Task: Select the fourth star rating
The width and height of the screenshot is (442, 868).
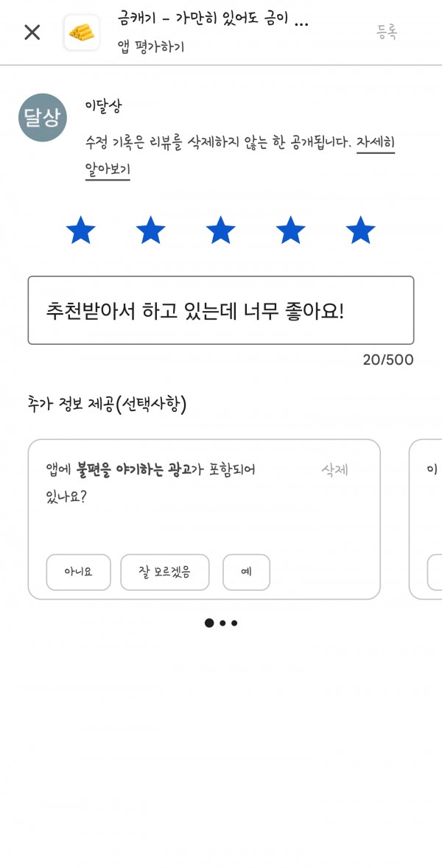Action: 290,231
